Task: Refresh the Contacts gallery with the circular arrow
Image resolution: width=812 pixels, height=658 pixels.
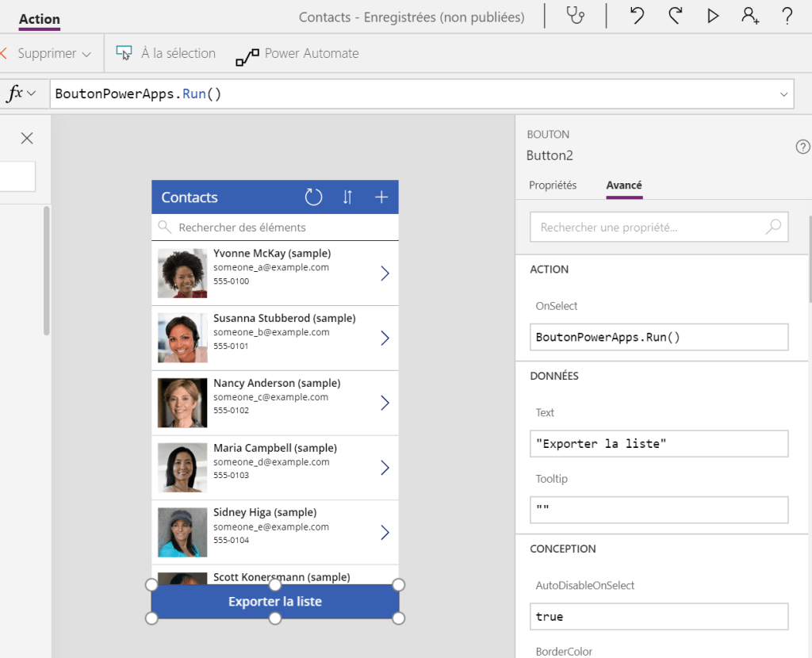Action: tap(313, 197)
